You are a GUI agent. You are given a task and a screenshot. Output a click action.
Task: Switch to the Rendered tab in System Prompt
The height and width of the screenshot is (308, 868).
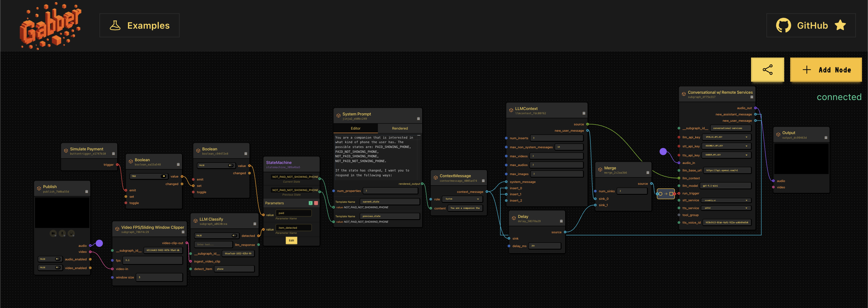pos(400,128)
